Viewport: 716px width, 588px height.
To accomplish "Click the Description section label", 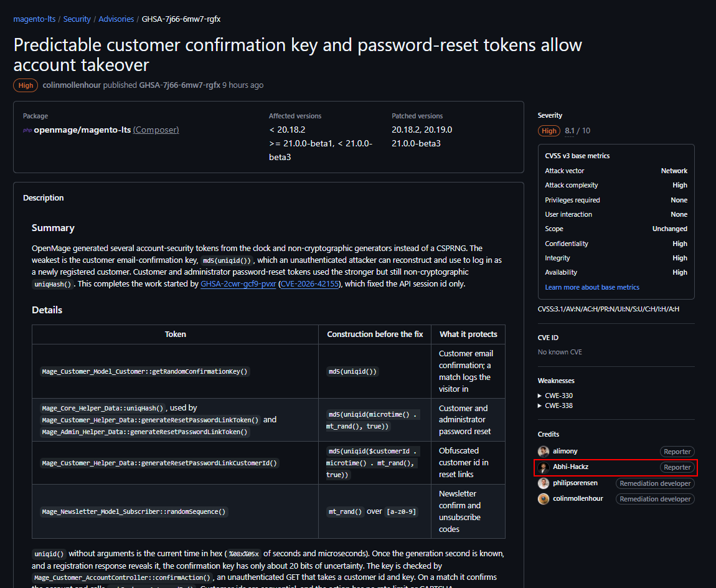I will (44, 198).
